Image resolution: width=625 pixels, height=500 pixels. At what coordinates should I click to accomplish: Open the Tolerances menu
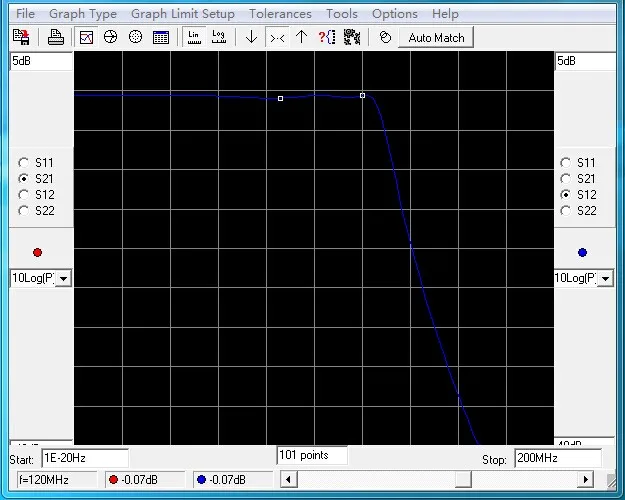coord(280,14)
